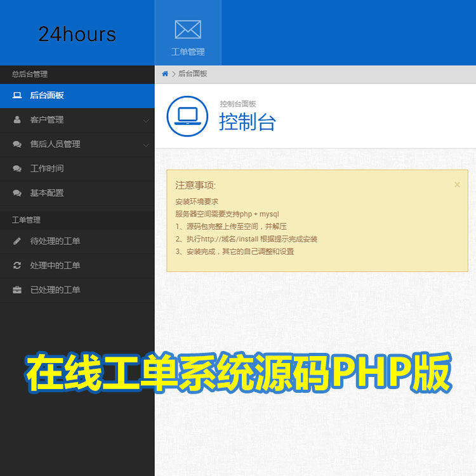
Task: Click the 控制台 heading
Action: point(248,122)
